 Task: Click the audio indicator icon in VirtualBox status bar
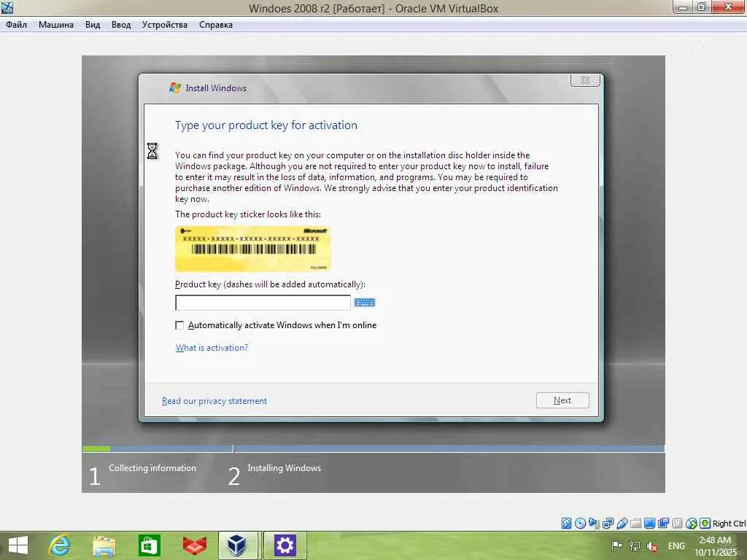point(594,524)
